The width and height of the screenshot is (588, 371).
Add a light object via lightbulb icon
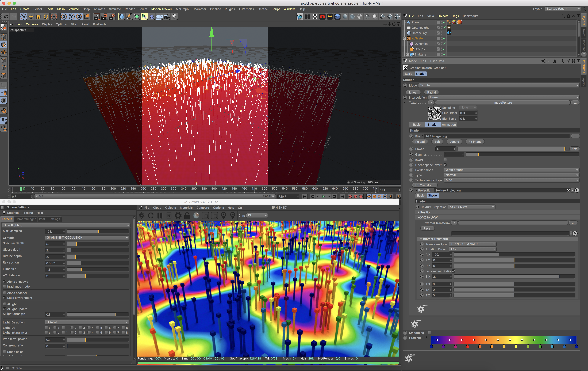pos(174,17)
